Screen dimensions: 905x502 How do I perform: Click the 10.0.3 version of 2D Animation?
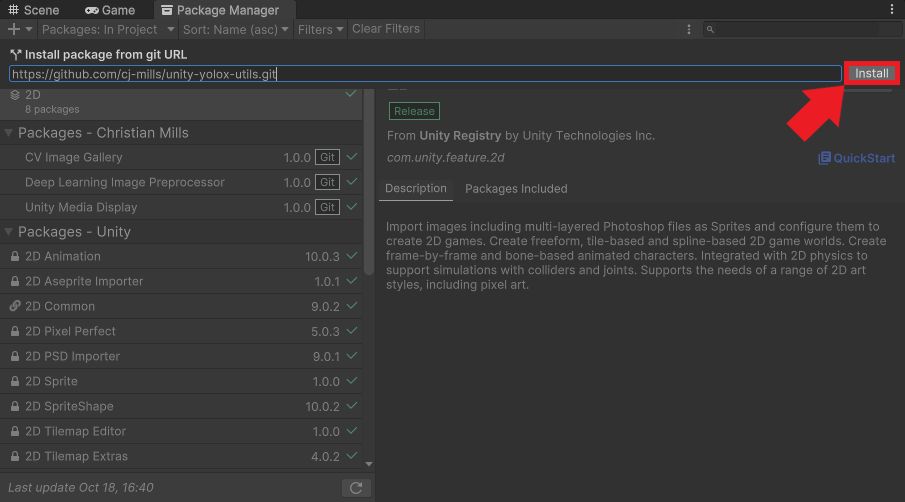(322, 257)
